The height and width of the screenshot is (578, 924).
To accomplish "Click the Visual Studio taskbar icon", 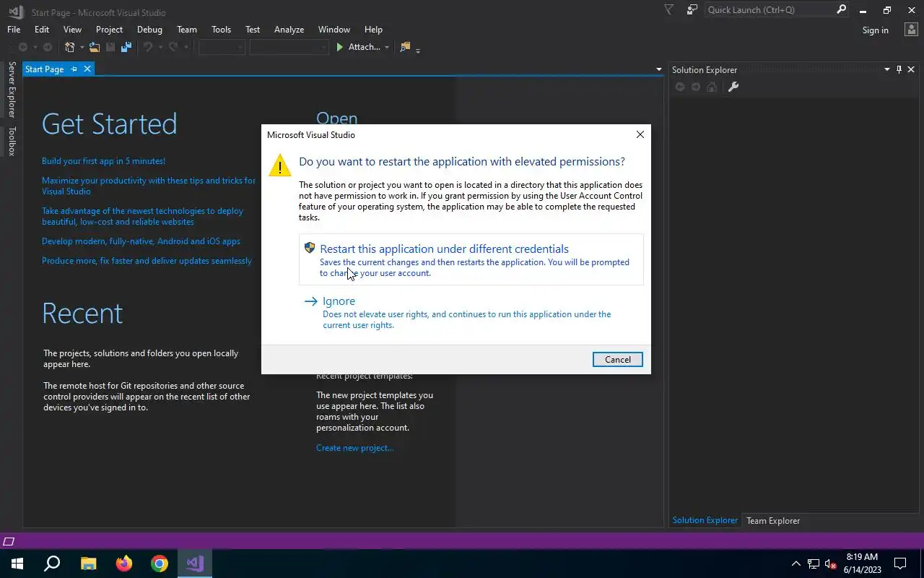I will tap(195, 564).
